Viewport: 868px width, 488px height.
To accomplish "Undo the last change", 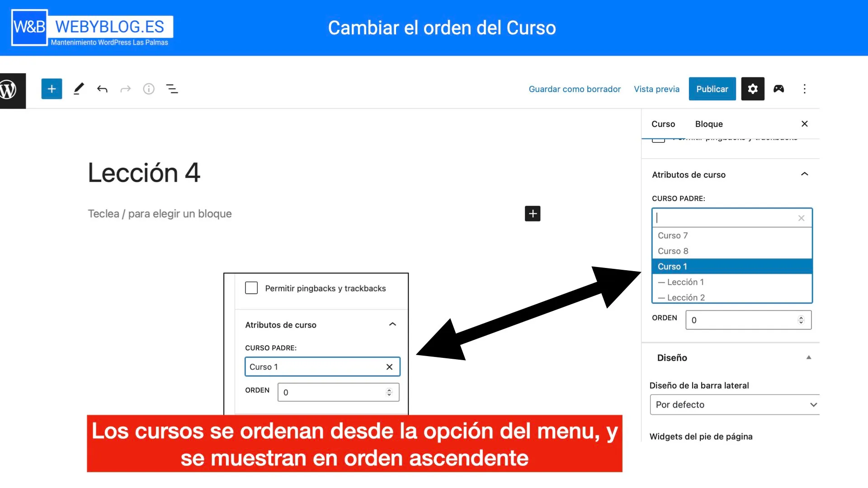I will pyautogui.click(x=102, y=89).
